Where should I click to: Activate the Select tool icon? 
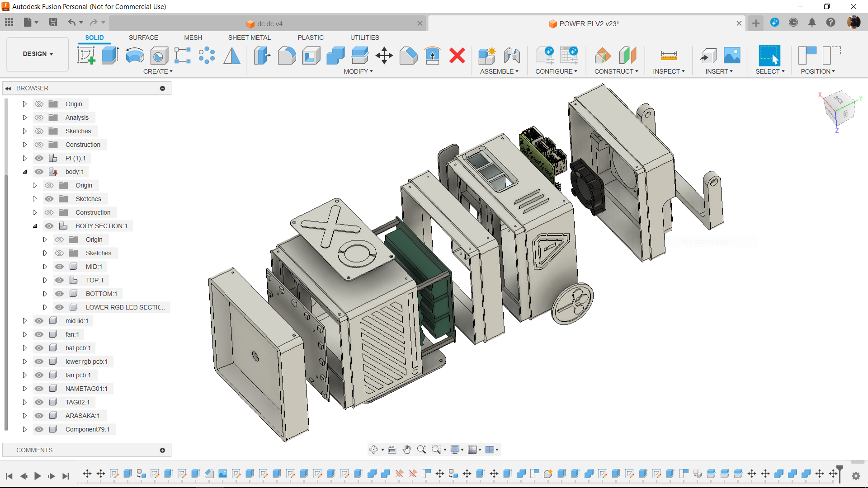[769, 56]
